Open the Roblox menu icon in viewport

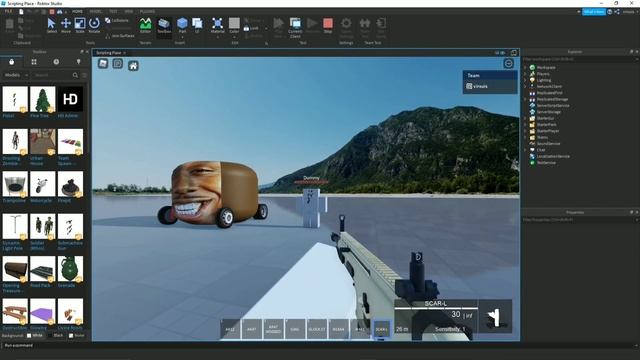(x=103, y=63)
